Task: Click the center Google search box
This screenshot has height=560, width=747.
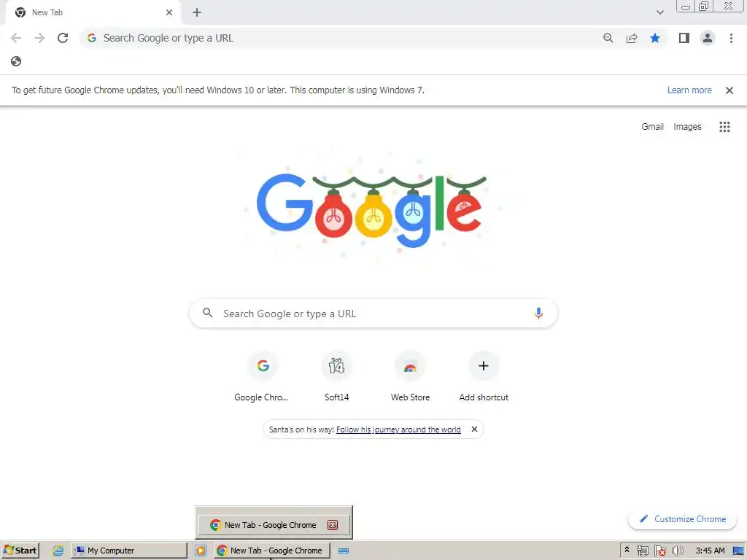Action: pyautogui.click(x=373, y=314)
